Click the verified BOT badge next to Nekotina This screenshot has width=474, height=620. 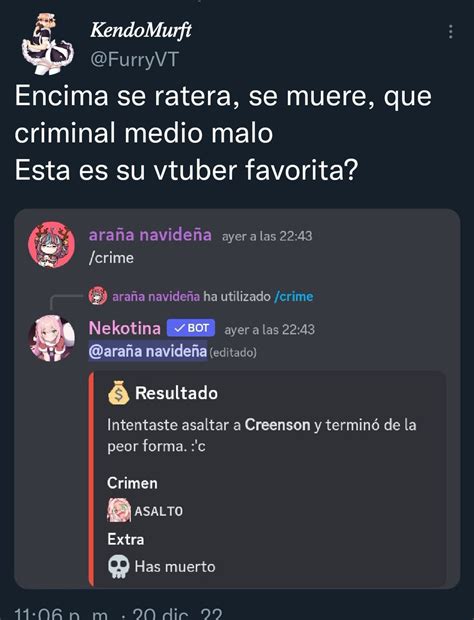(x=191, y=328)
